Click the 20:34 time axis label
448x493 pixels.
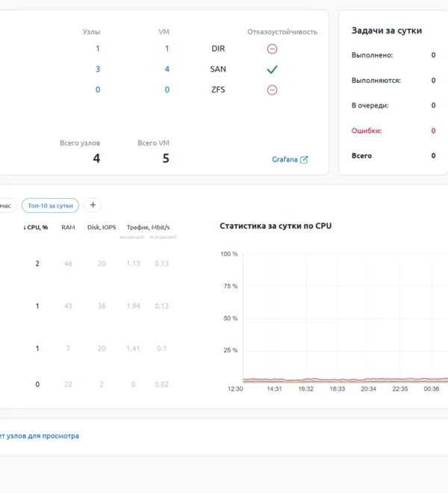(x=368, y=389)
